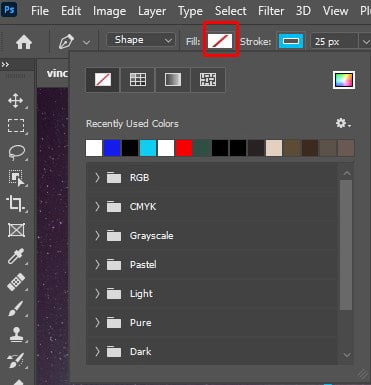Open the Type menu
371x385 pixels.
tap(190, 11)
